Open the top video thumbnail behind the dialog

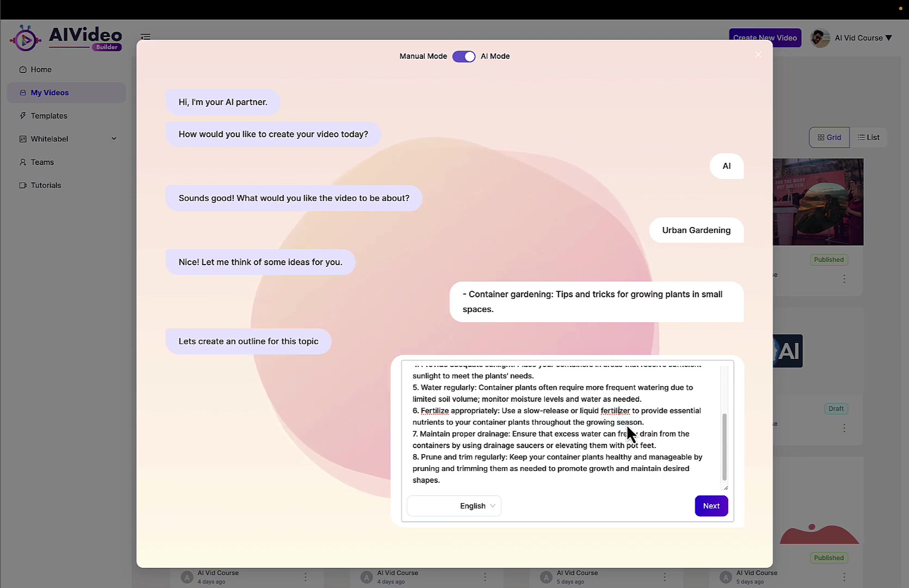point(818,202)
